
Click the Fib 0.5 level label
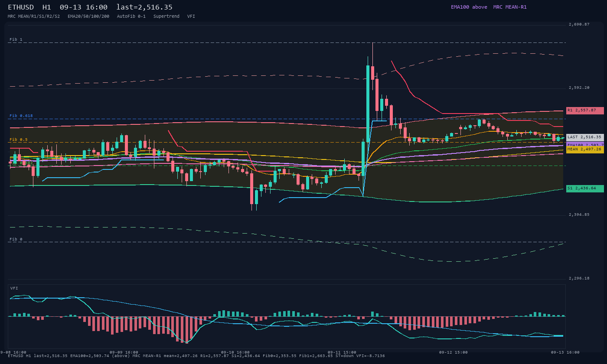[19, 140]
